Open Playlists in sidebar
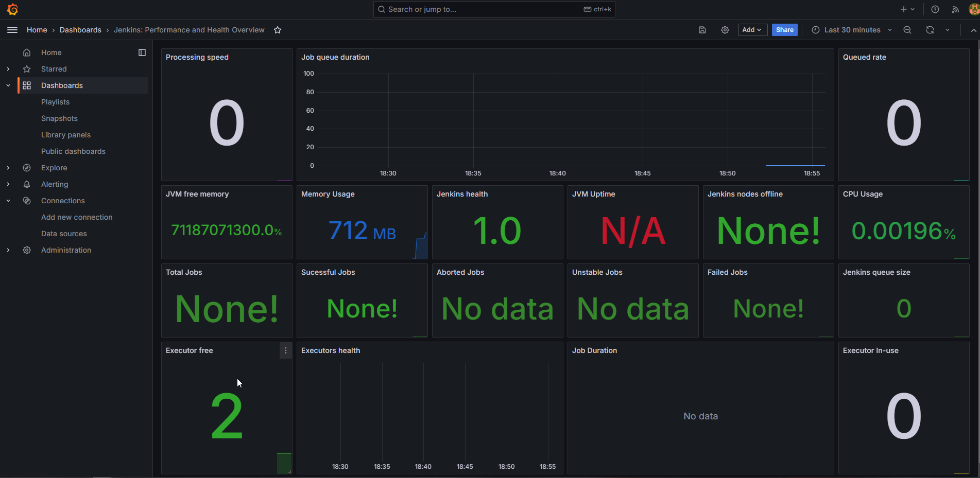Viewport: 980px width, 478px height. (55, 102)
